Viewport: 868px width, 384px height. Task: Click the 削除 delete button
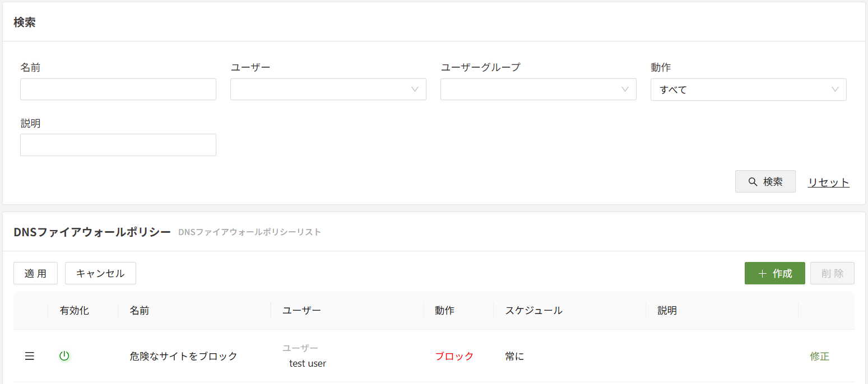pyautogui.click(x=832, y=273)
